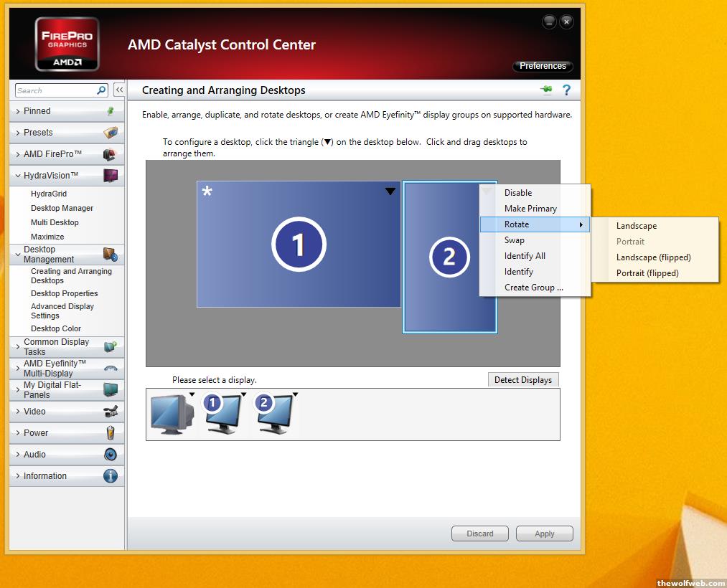
Task: Select the CRT monitor display icon
Action: (172, 414)
